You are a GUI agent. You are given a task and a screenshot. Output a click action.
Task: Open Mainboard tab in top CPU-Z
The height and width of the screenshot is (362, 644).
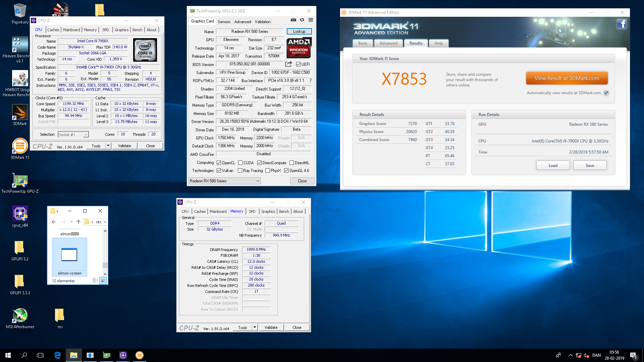click(71, 30)
